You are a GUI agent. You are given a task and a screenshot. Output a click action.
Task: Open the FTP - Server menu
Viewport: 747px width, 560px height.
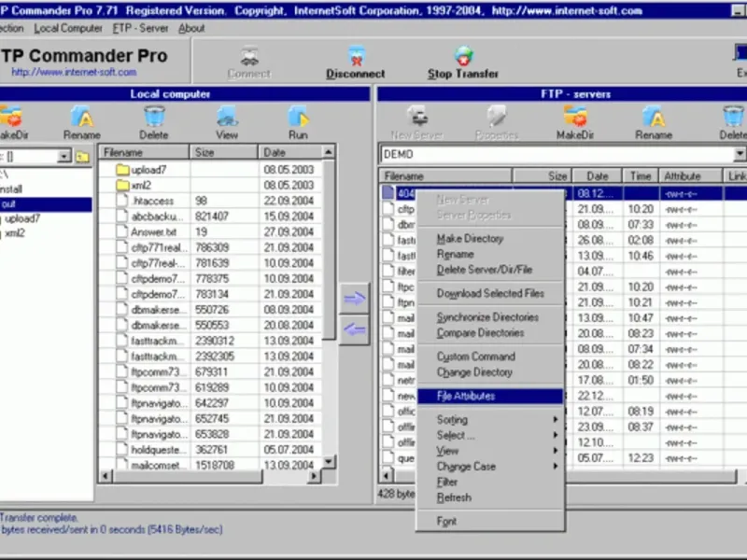pos(141,29)
